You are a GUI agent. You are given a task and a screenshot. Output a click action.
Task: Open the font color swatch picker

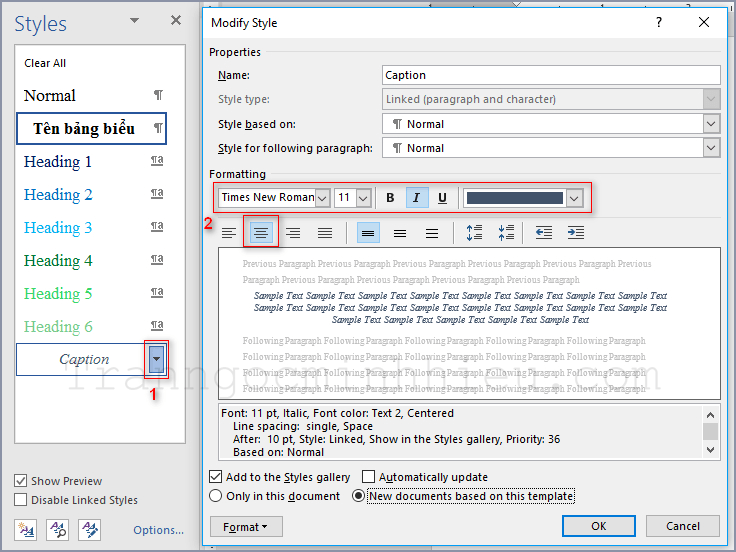pos(574,198)
